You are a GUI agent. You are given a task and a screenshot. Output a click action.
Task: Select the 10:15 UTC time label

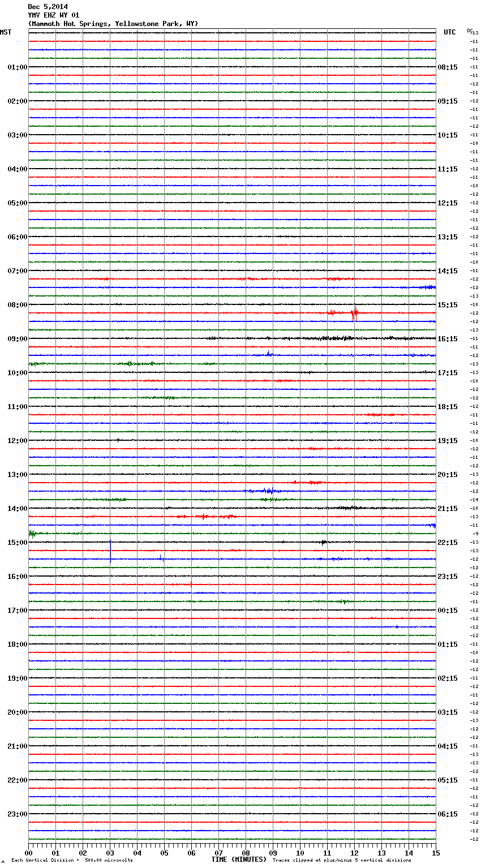[x=448, y=135]
